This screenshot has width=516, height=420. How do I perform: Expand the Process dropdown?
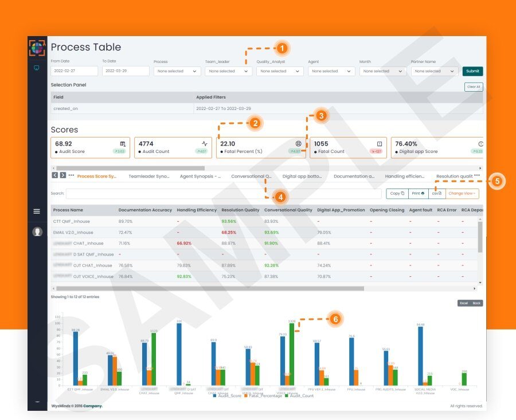coord(177,71)
